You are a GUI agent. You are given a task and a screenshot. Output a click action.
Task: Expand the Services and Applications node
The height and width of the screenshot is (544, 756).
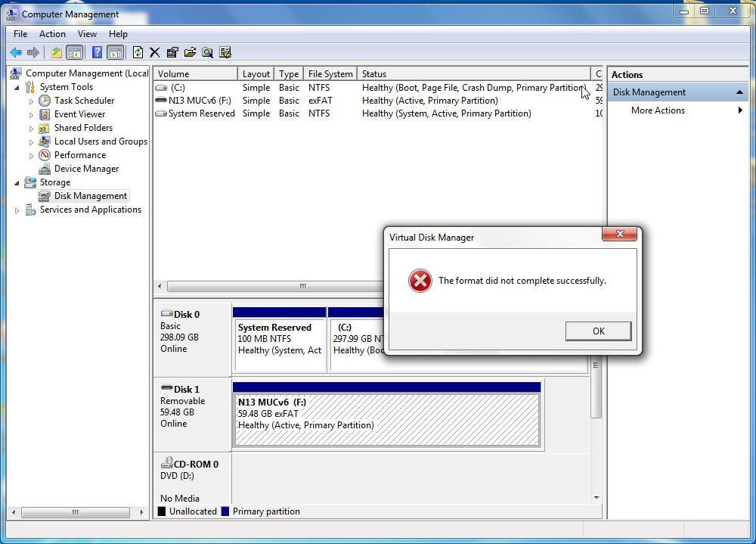(17, 210)
